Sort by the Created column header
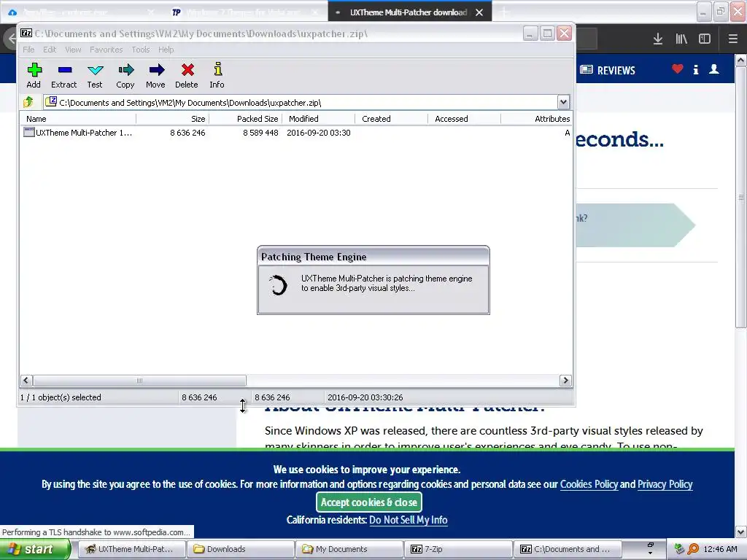Image resolution: width=747 pixels, height=560 pixels. coord(392,119)
